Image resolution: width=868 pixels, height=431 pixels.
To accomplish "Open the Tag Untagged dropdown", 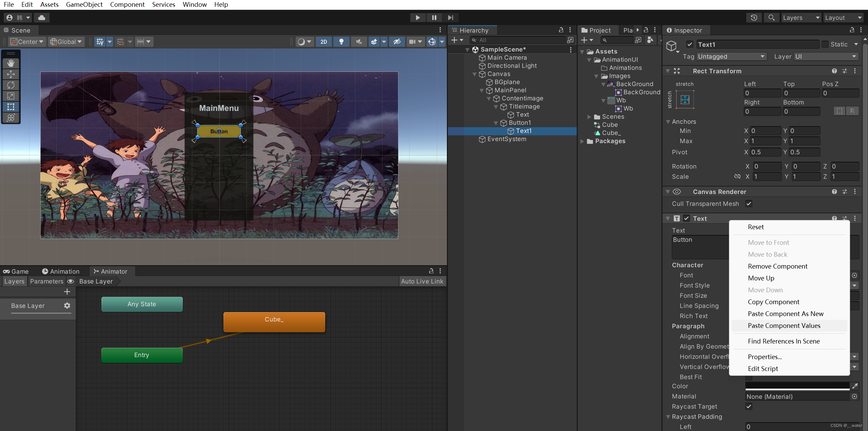I will pos(731,57).
